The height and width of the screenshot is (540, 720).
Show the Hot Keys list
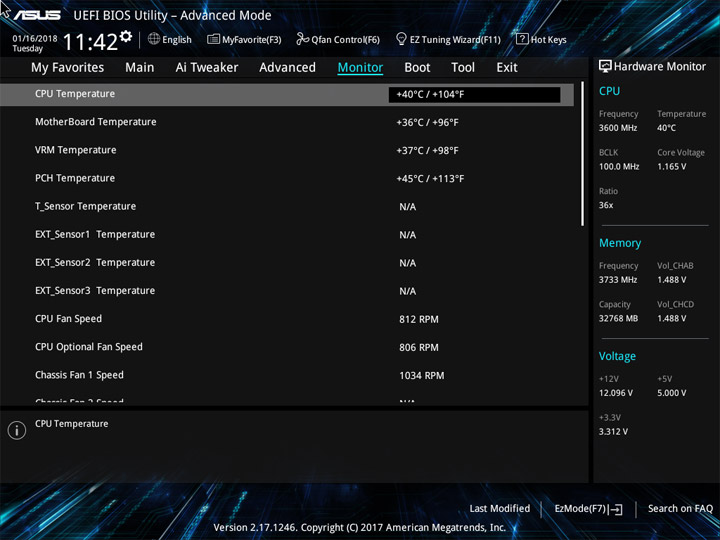click(548, 39)
